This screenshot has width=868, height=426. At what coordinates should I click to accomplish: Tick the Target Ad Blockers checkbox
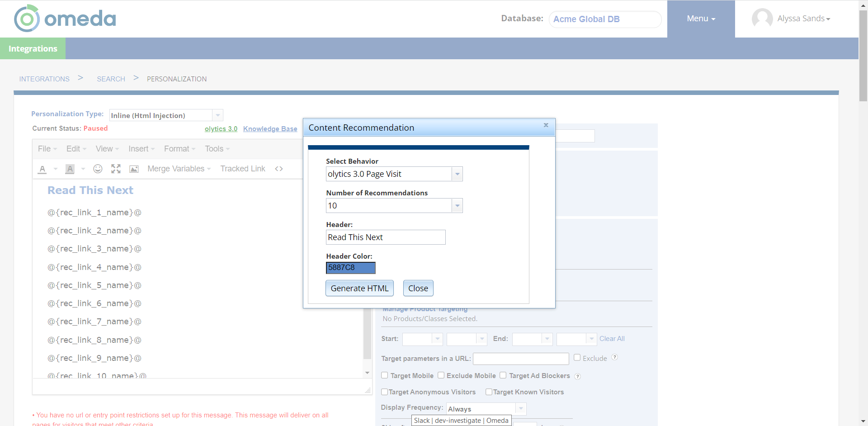503,375
